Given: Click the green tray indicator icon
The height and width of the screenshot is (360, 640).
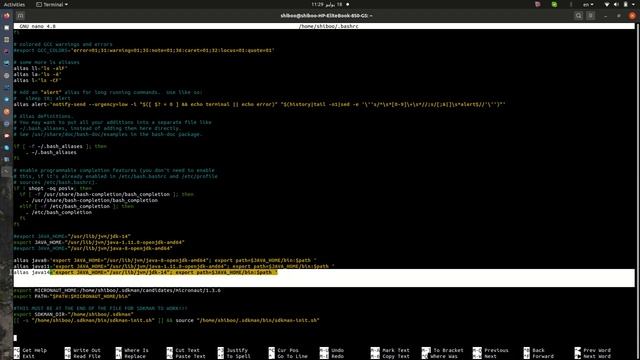Looking at the screenshot, I should 554,4.
